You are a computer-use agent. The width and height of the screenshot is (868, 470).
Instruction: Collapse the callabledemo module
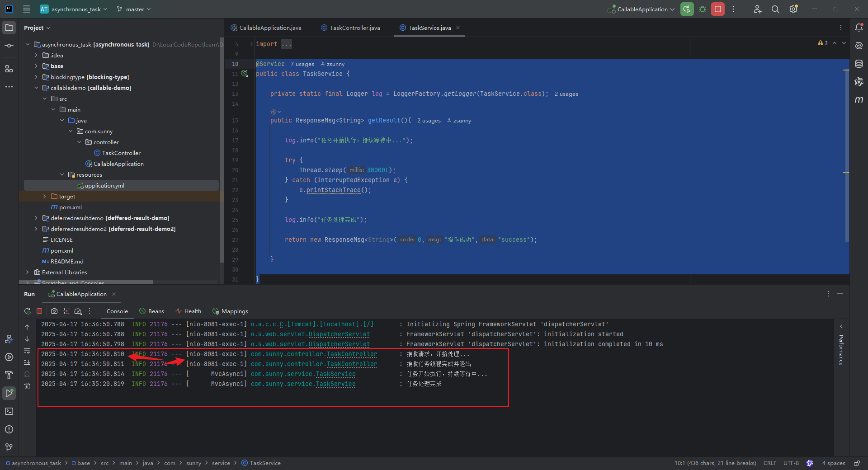(x=36, y=88)
